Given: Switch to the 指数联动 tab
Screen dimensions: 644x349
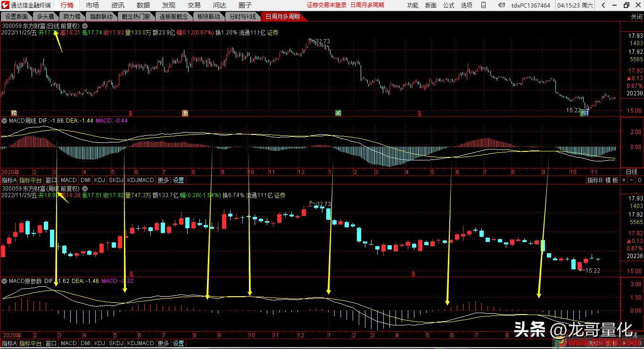Looking at the screenshot, I should [101, 17].
